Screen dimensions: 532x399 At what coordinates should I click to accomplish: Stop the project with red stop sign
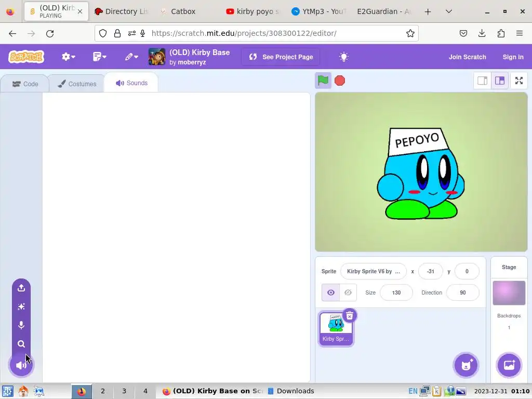pyautogui.click(x=340, y=81)
